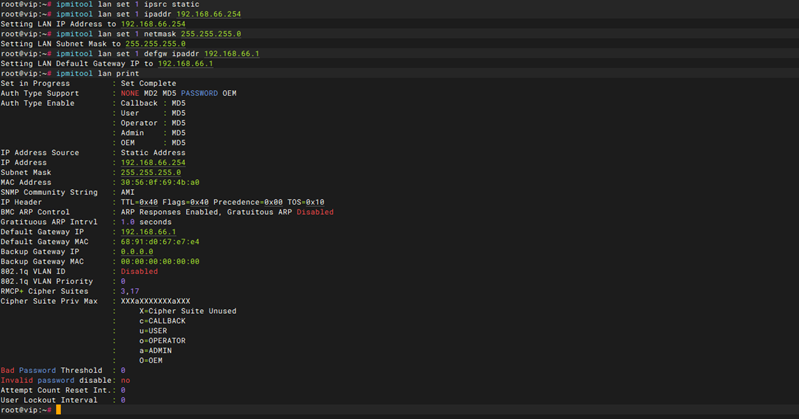Click Backup Gateway IP 0.0.0.0
This screenshot has width=799, height=419.
tap(137, 252)
